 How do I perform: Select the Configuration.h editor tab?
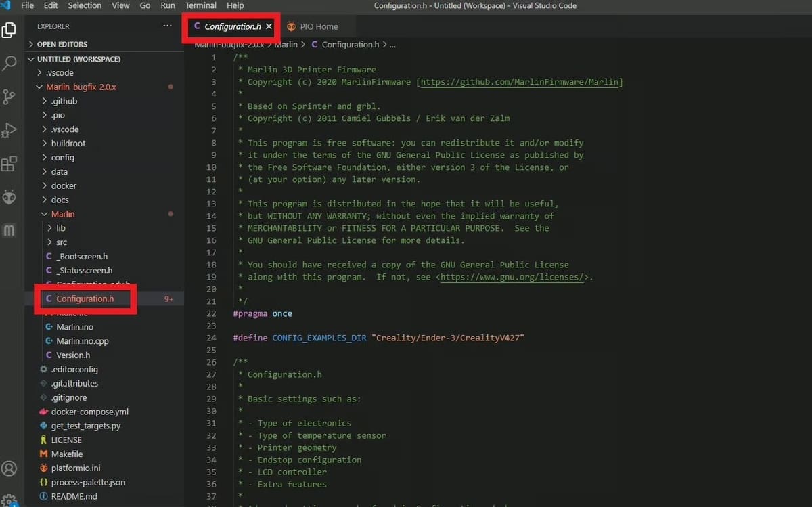[x=232, y=26]
